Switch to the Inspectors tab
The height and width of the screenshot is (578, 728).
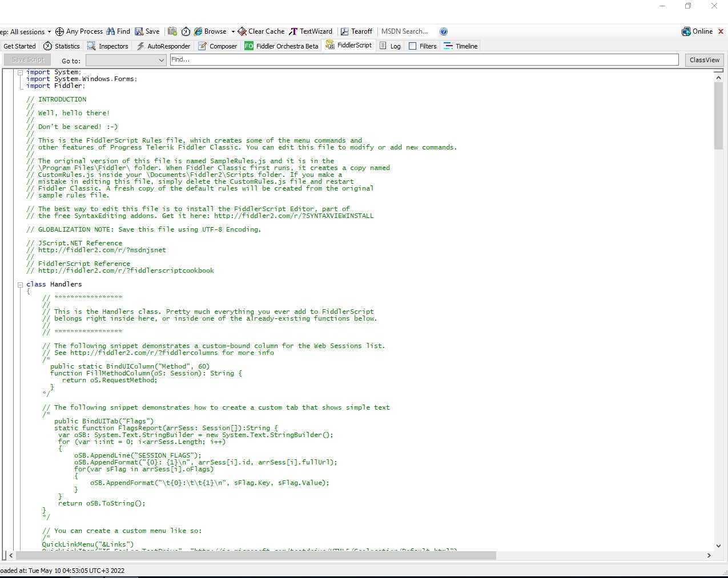point(107,46)
